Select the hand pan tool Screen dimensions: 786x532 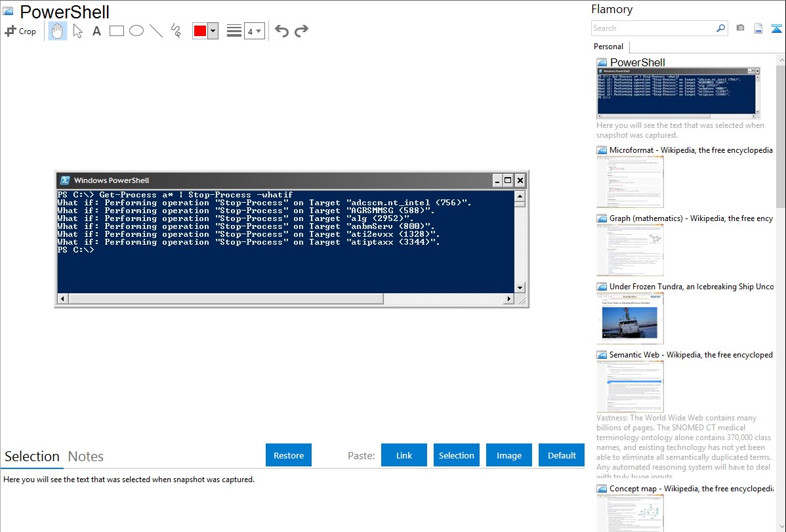[x=57, y=31]
